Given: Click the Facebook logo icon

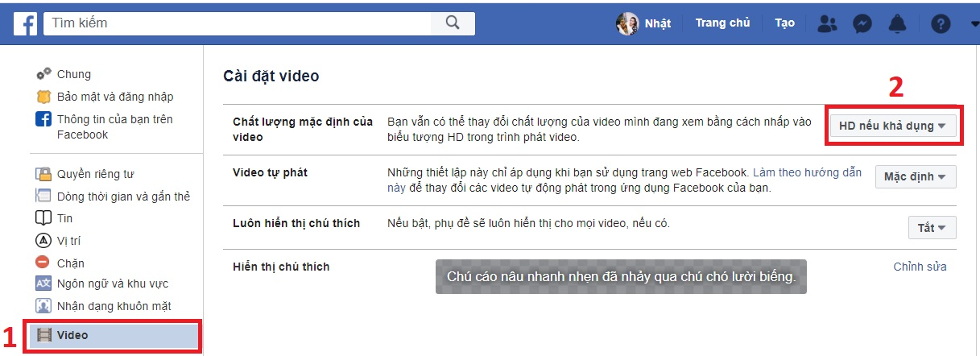Looking at the screenshot, I should click(x=25, y=23).
